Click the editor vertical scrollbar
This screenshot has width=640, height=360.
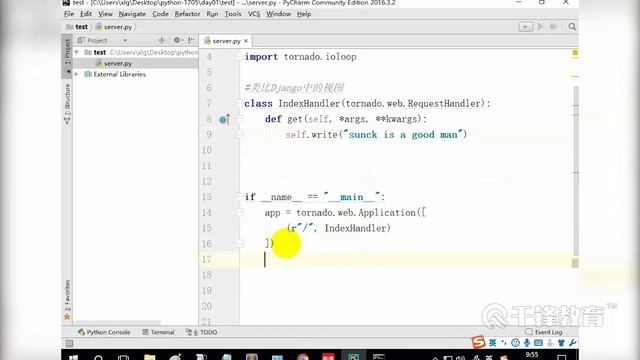(576, 171)
